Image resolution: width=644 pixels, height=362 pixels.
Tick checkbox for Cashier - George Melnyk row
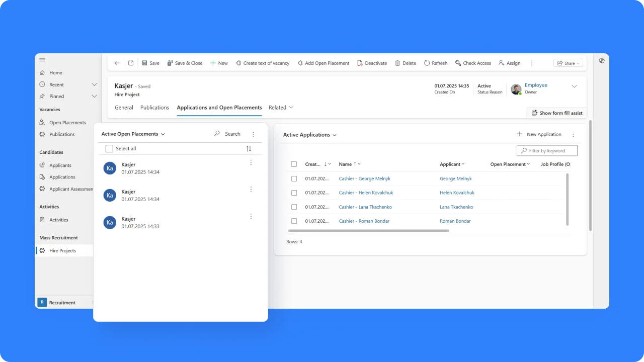(x=294, y=178)
